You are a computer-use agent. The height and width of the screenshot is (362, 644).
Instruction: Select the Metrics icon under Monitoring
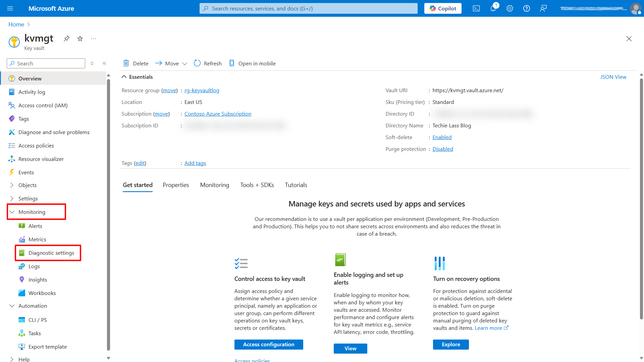pos(22,239)
